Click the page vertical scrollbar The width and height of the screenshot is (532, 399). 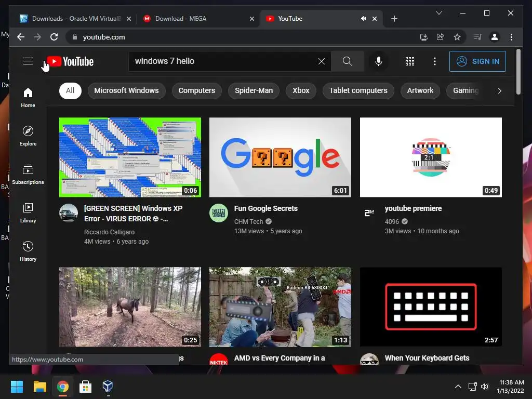coord(518,72)
